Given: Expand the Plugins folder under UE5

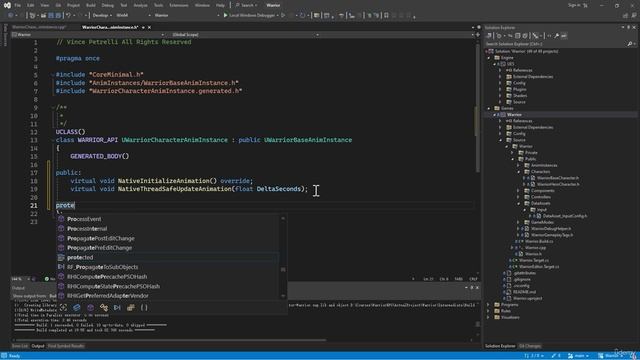Looking at the screenshot, I should pos(500,89).
